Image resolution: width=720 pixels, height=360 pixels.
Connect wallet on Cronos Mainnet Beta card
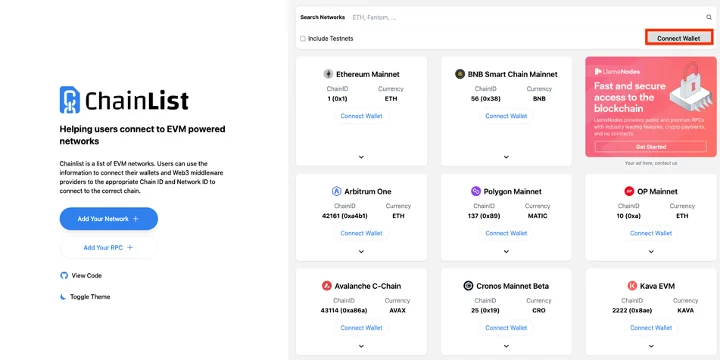point(506,328)
